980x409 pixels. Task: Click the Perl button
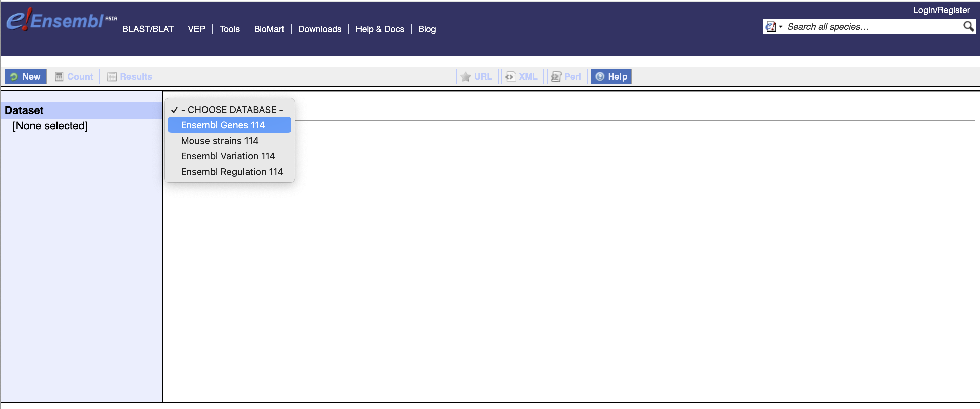[x=567, y=76]
